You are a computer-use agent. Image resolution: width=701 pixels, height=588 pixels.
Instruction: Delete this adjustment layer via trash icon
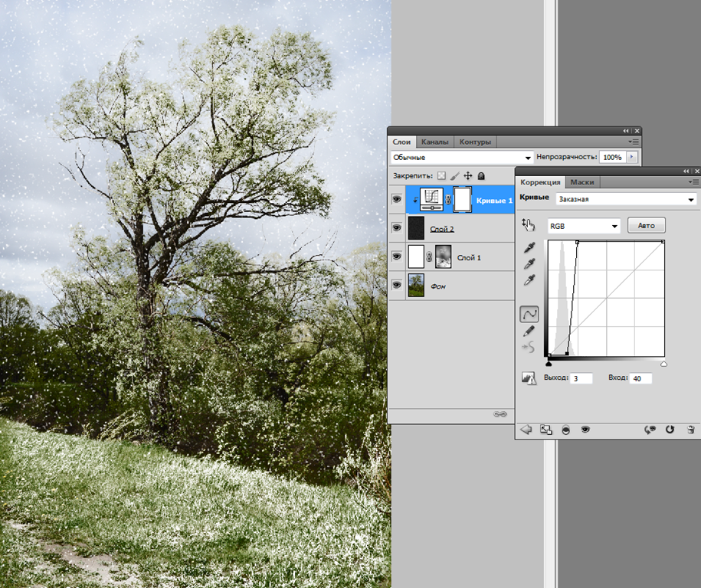click(690, 430)
